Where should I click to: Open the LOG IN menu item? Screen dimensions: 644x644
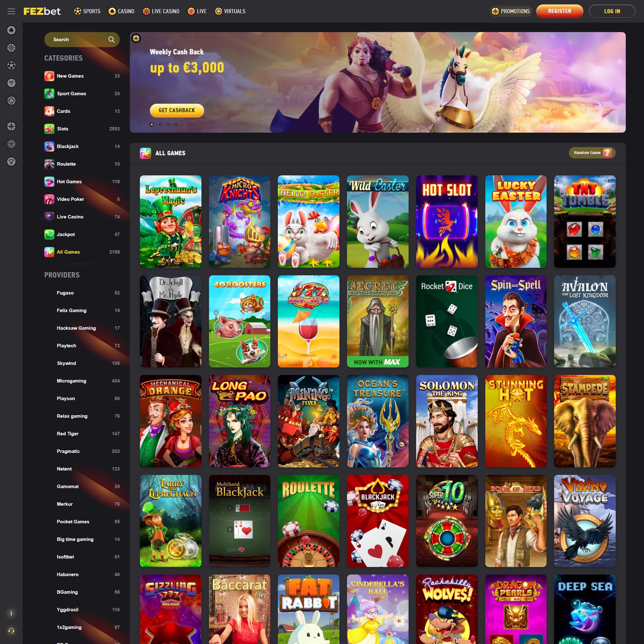[612, 11]
